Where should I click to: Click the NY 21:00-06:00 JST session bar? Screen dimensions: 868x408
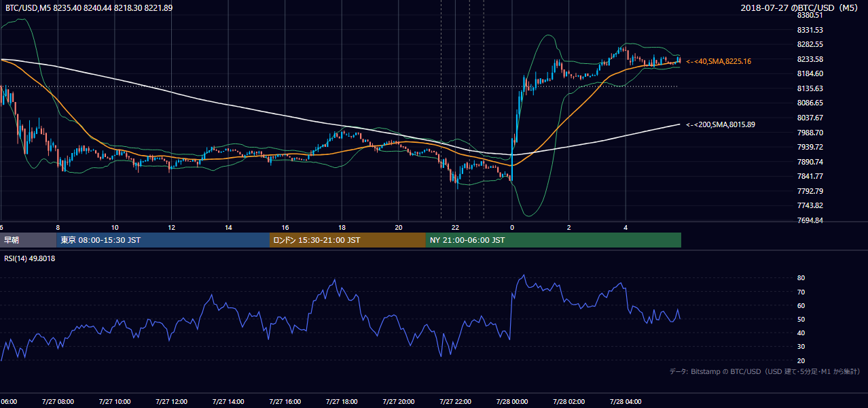pyautogui.click(x=554, y=240)
